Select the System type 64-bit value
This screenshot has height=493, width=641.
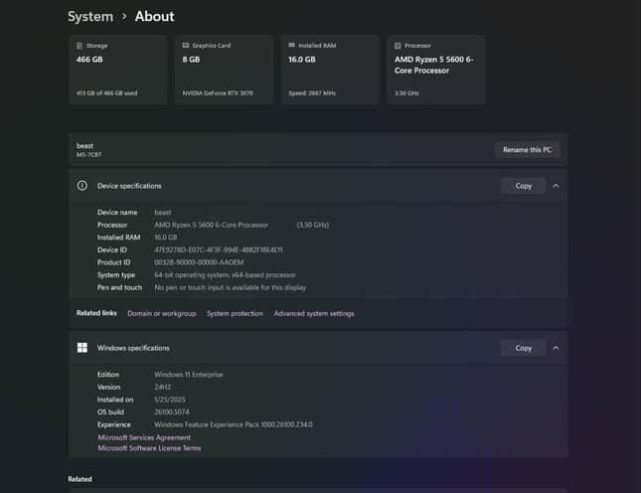(x=225, y=275)
